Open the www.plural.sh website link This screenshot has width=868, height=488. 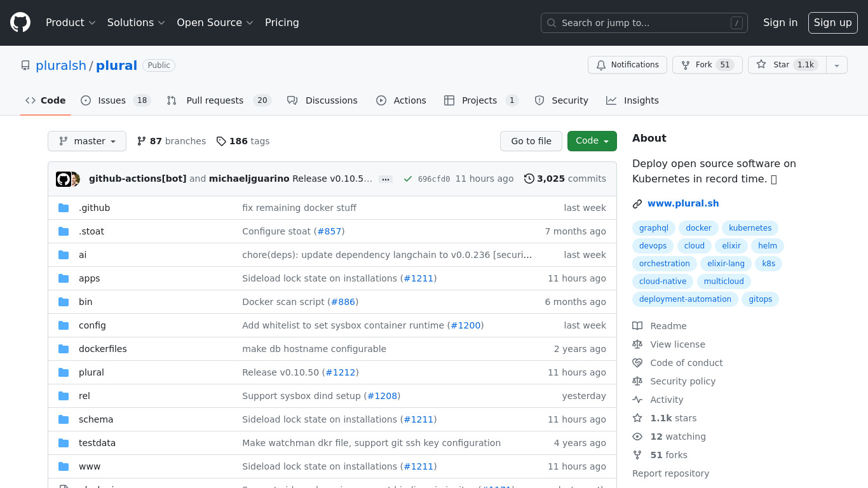pyautogui.click(x=683, y=204)
